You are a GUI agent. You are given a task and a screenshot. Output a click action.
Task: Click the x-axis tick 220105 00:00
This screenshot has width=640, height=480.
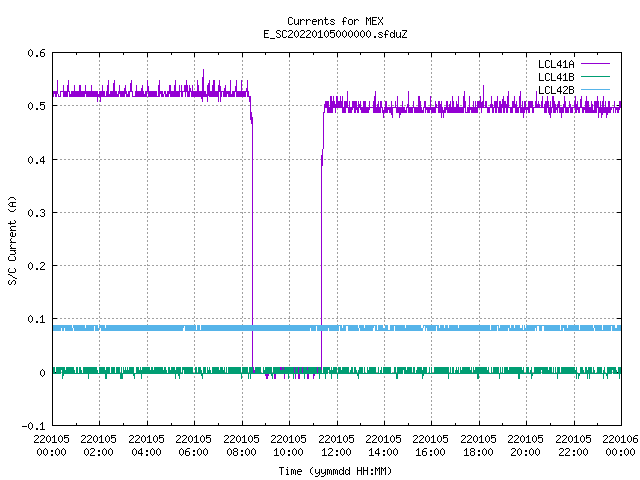click(x=51, y=445)
